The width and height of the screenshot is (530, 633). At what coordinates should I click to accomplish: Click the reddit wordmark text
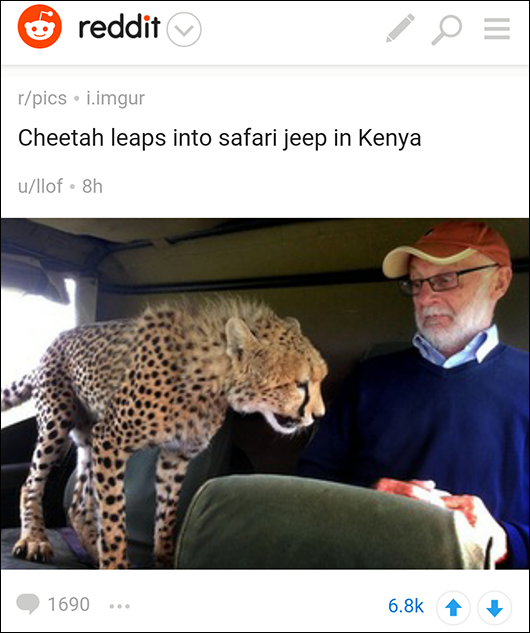(119, 27)
